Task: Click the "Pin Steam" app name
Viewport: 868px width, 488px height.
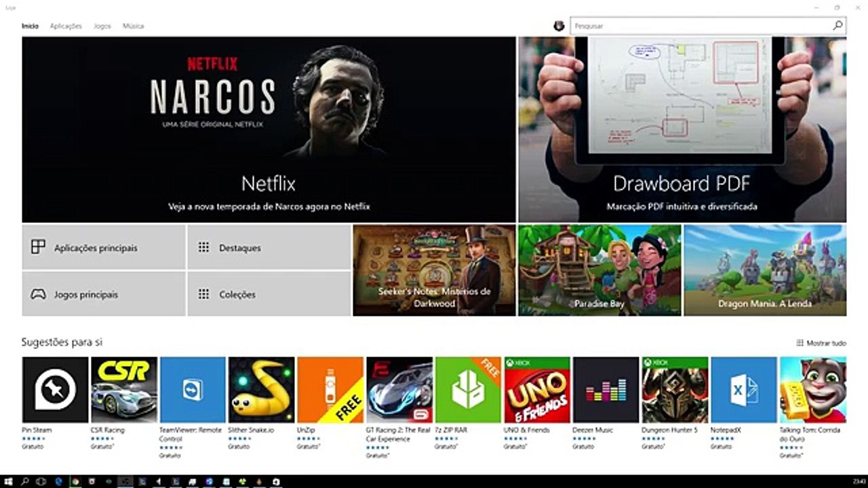Action: (x=37, y=430)
